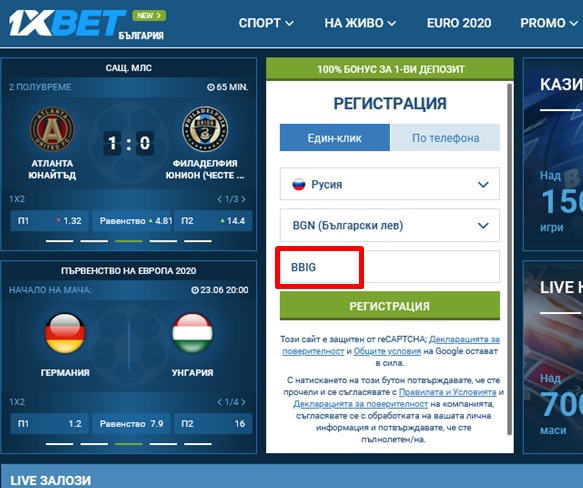This screenshot has width=583, height=488.
Task: Open the BGN currency dropdown
Action: tap(390, 225)
